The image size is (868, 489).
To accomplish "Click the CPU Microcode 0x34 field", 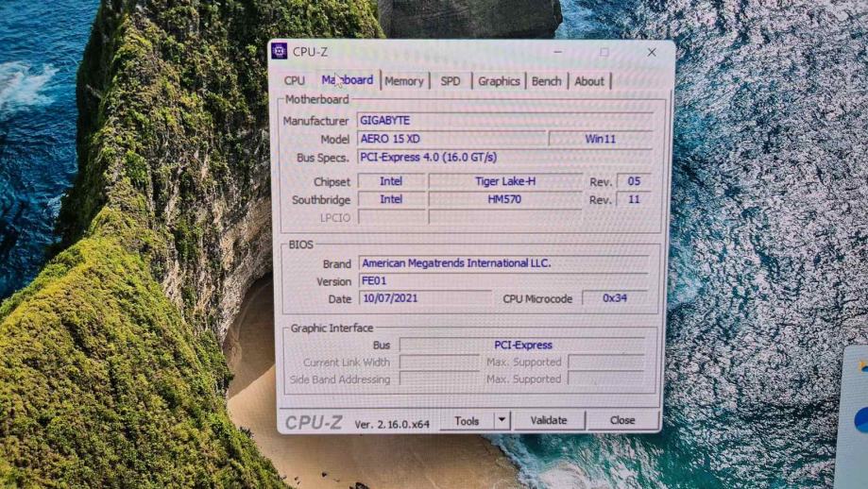I will 615,298.
